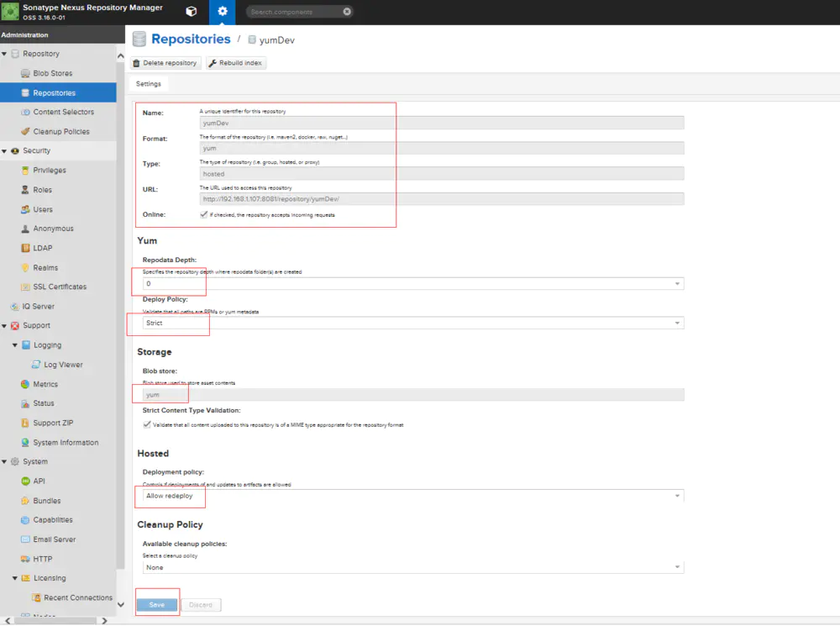Collapse the Repository tree section

click(x=4, y=54)
